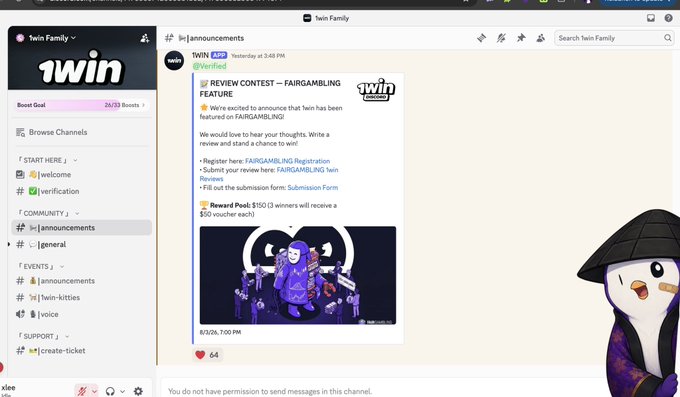Open User Settings gear icon

coord(138,391)
